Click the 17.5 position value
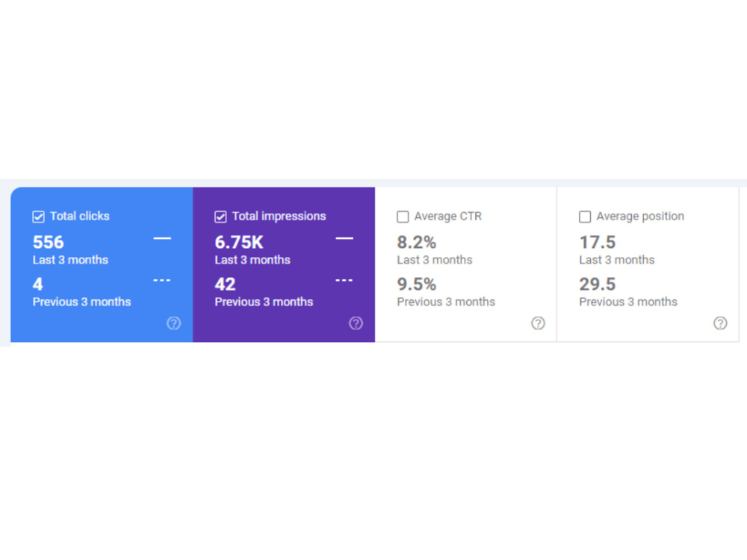 [598, 243]
